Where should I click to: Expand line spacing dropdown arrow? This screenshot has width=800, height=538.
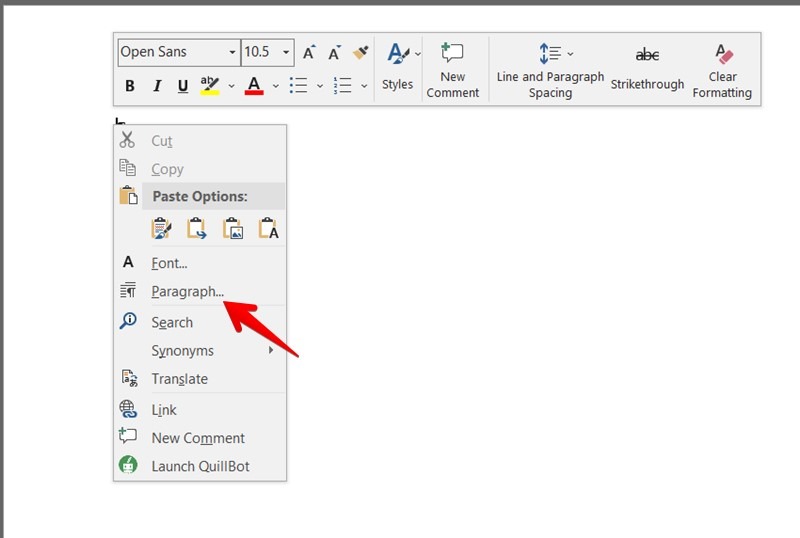tap(570, 54)
